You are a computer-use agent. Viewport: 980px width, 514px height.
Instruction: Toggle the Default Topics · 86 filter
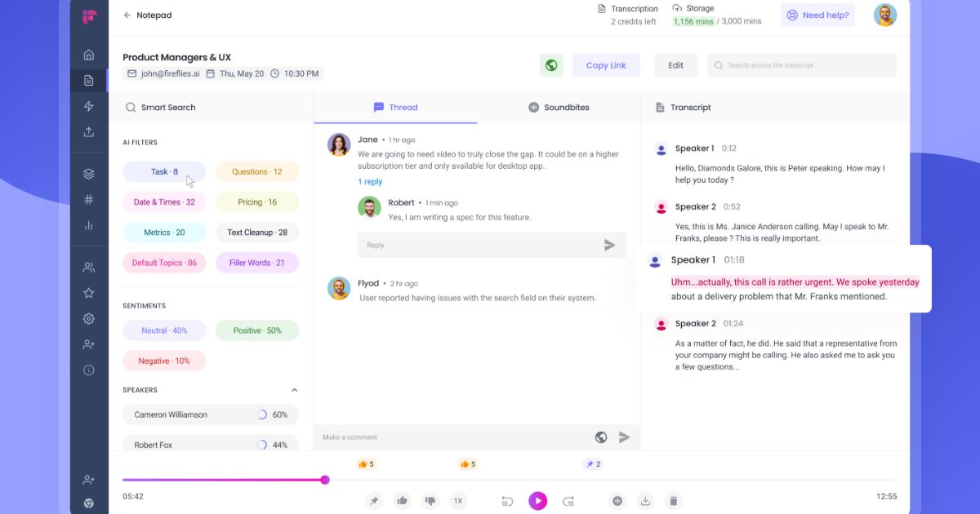pos(164,263)
